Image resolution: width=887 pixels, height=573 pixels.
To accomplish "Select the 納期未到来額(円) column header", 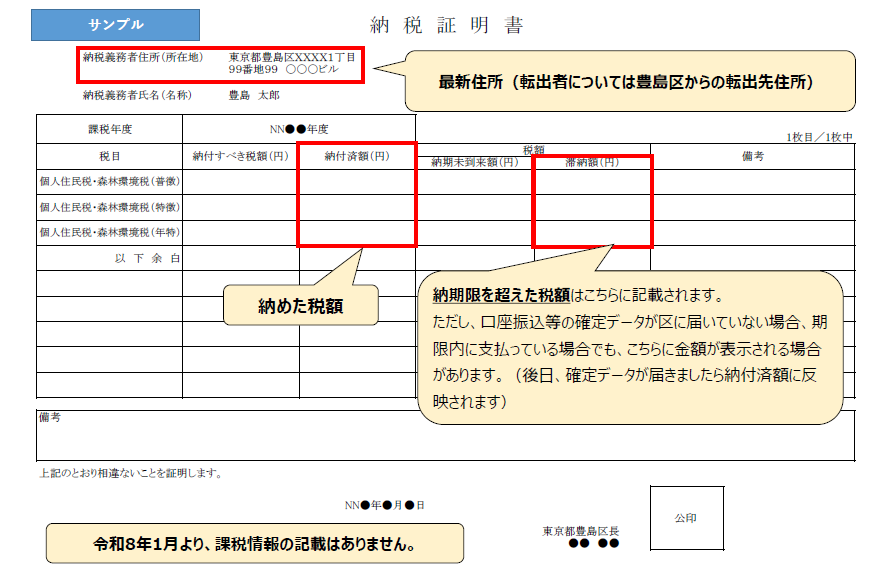I will [475, 162].
